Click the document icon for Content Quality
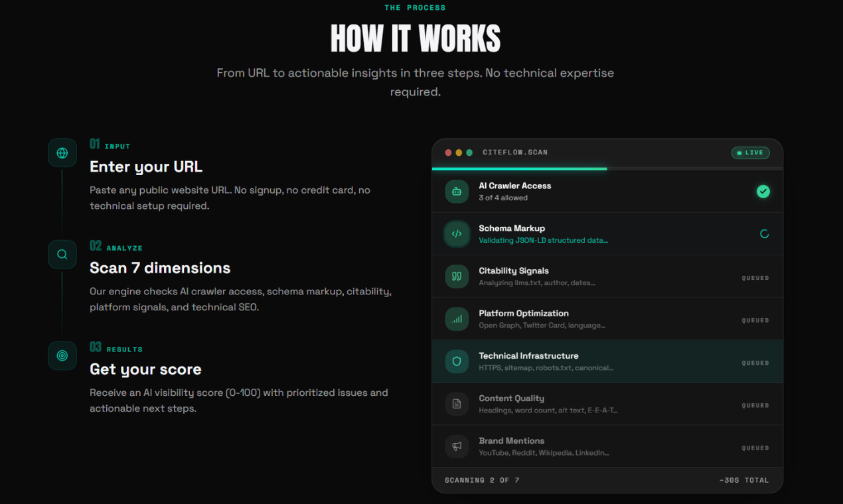The height and width of the screenshot is (504, 843). pyautogui.click(x=457, y=404)
